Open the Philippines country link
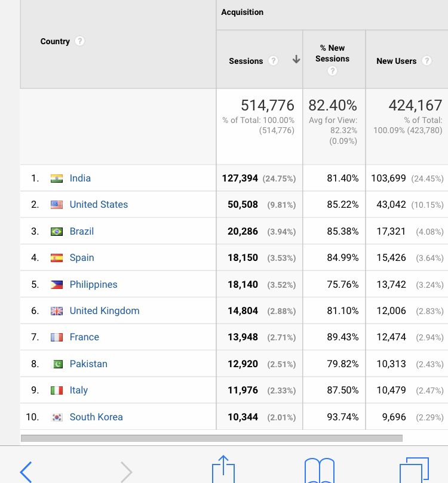Image resolution: width=448 pixels, height=483 pixels. tap(93, 284)
